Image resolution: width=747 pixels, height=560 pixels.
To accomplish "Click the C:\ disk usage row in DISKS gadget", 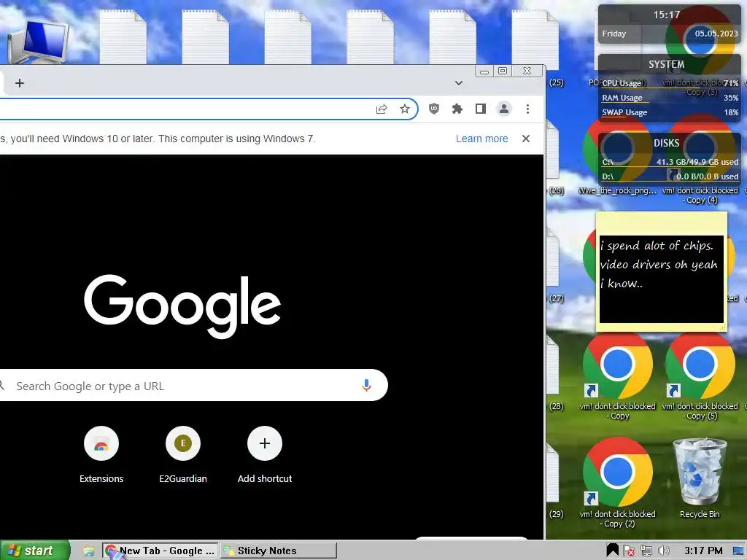I will pyautogui.click(x=670, y=162).
